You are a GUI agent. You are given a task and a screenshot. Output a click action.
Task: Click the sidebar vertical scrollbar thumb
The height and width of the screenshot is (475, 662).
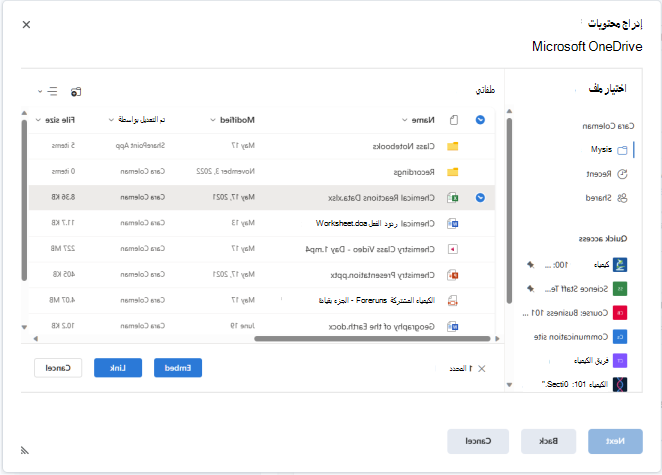coord(510,211)
